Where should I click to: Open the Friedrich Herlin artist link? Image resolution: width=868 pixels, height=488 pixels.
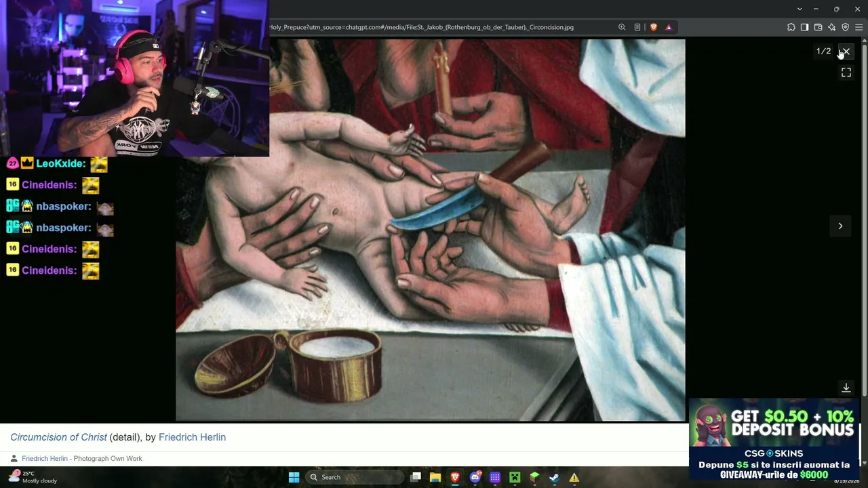pos(192,437)
